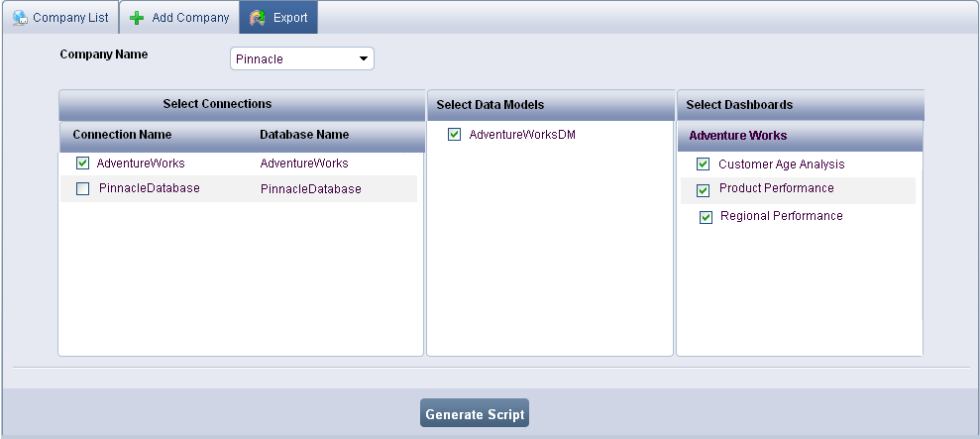Viewport: 980px width, 439px height.
Task: Sort by Database Name column header
Action: click(x=304, y=135)
